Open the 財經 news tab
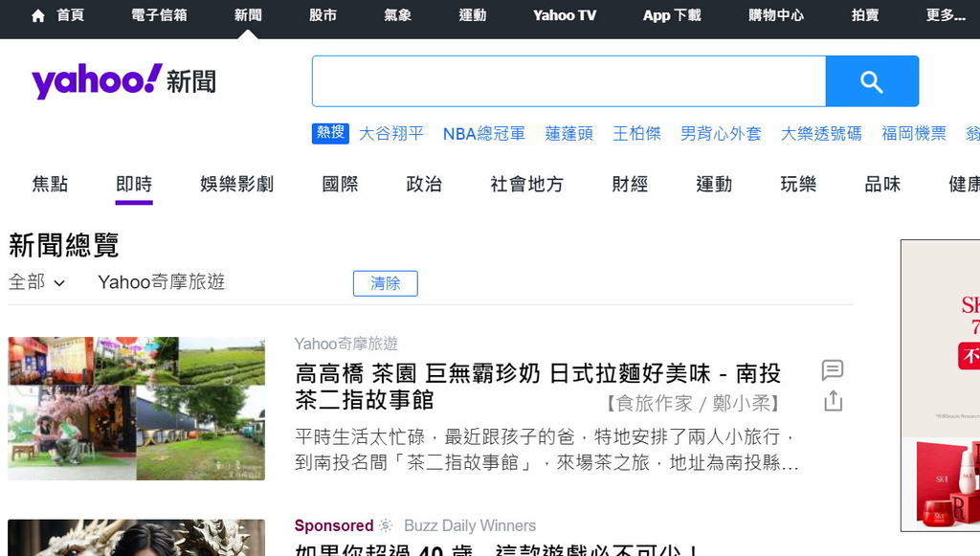Viewport: 980px width, 556px height. pos(630,185)
